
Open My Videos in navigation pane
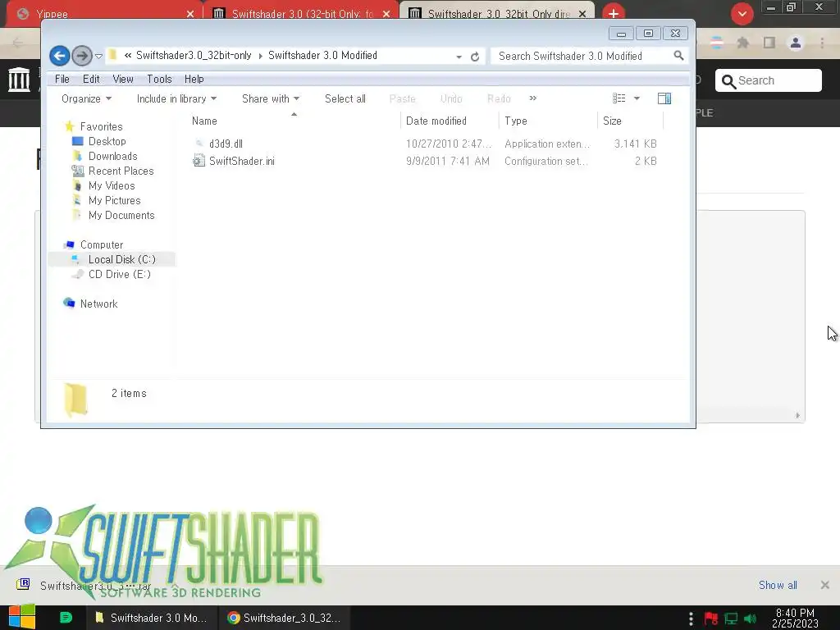(112, 185)
